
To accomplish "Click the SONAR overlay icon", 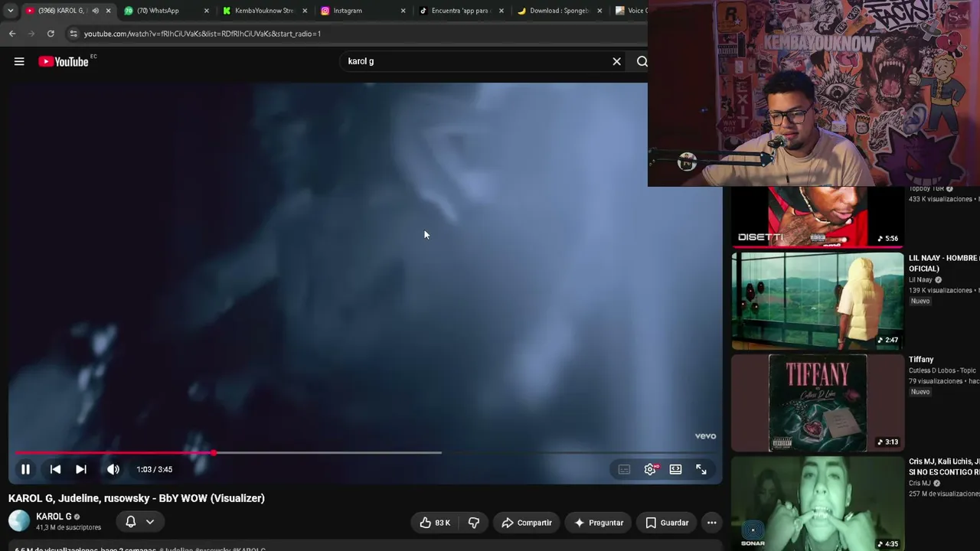I will click(x=753, y=533).
